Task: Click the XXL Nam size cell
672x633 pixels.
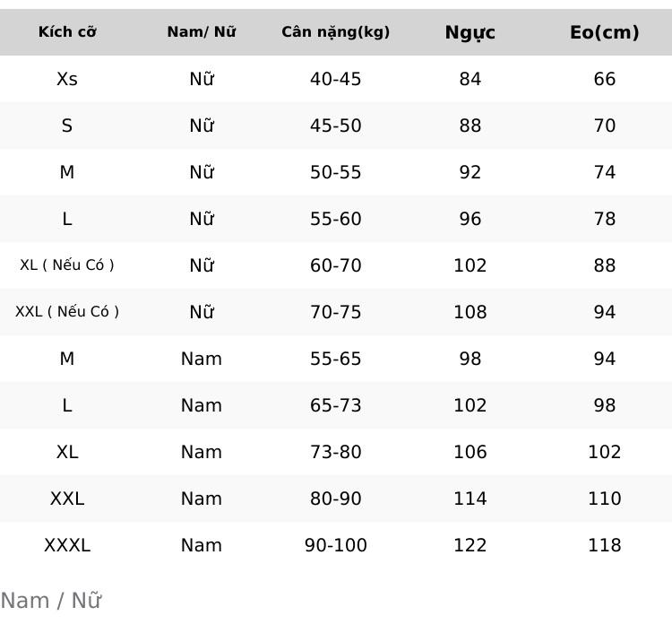Action: tap(67, 499)
